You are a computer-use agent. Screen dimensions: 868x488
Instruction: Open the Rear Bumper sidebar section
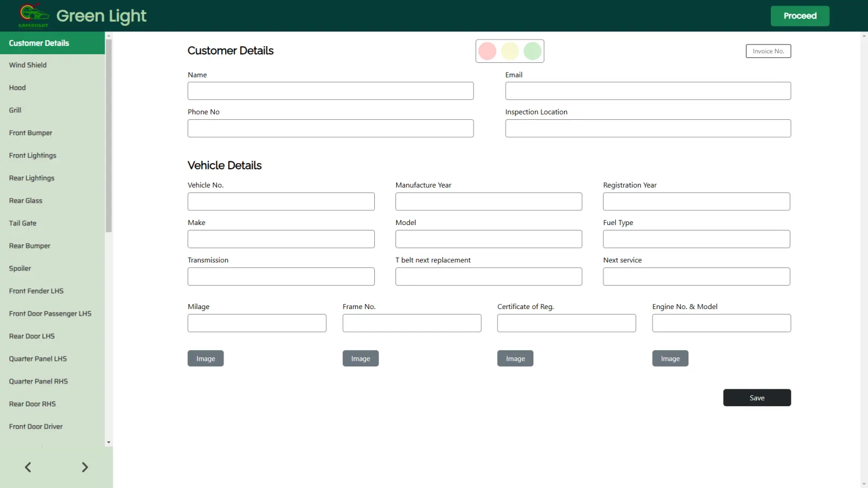(52, 246)
